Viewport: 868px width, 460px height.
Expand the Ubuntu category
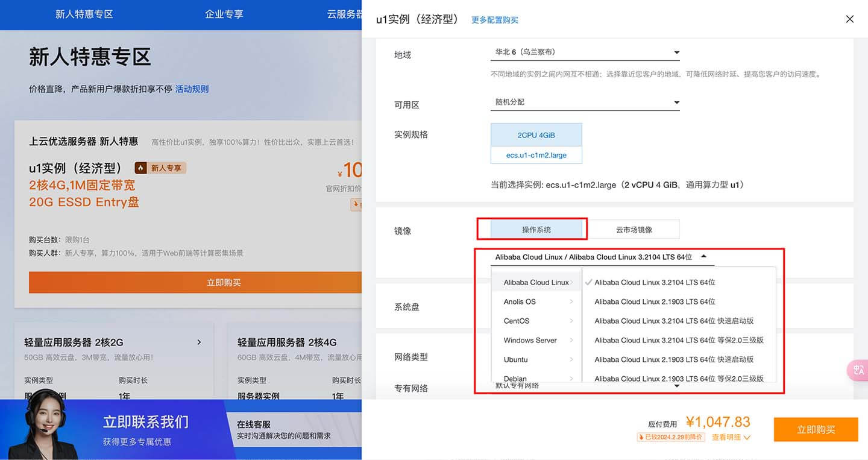click(536, 359)
